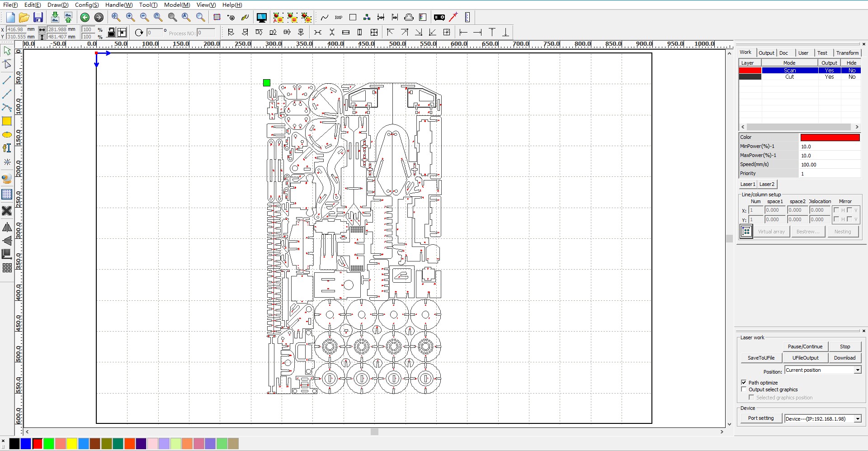Open the Config menu
The height and width of the screenshot is (451, 868).
(87, 5)
